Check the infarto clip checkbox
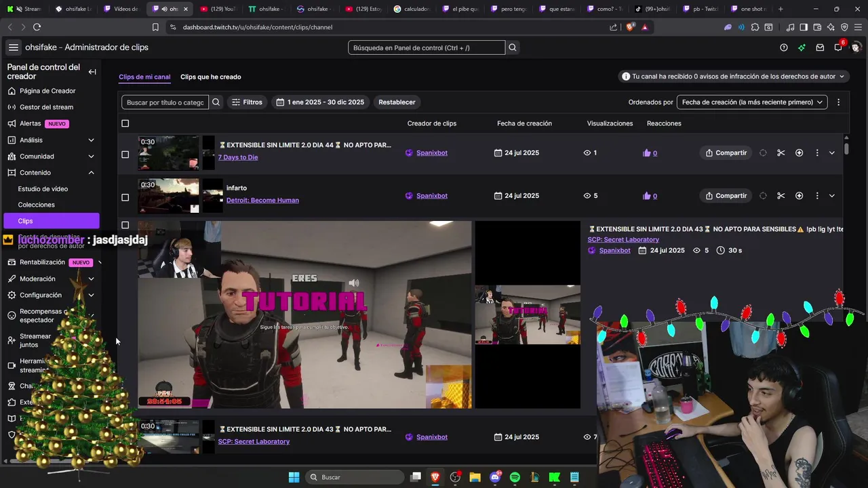The image size is (868, 488). tap(125, 197)
